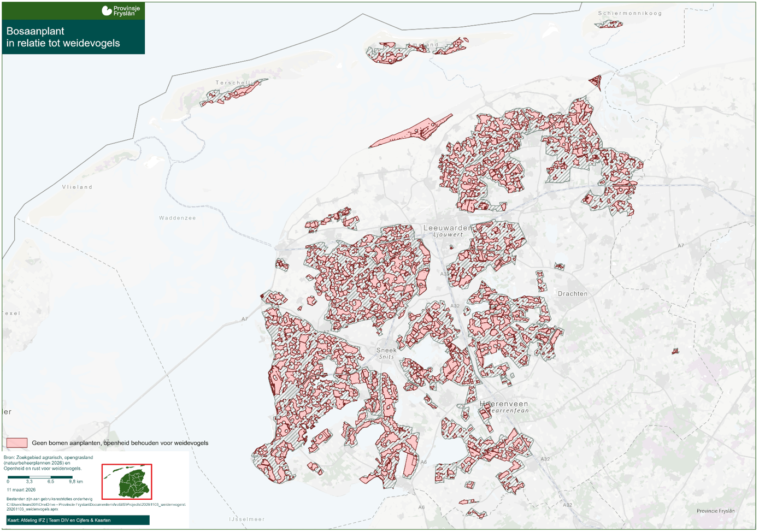
Task: Click the Leeuwarden city label
Action: (x=447, y=228)
